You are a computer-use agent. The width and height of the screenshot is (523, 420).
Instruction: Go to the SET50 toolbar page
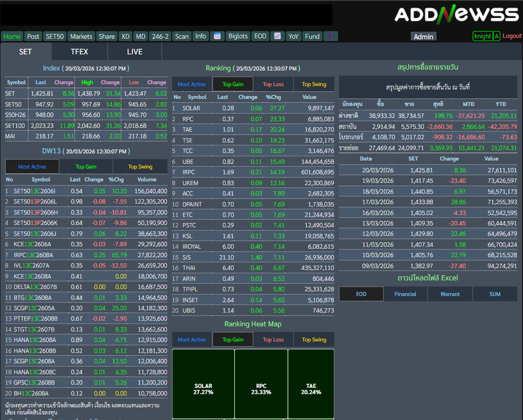click(x=55, y=37)
